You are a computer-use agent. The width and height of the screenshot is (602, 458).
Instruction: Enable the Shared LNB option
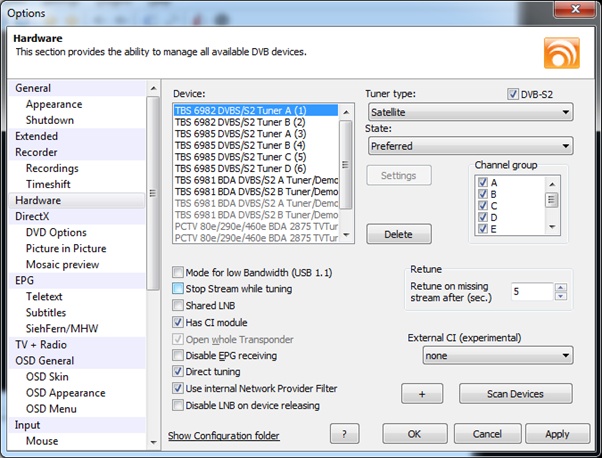[178, 306]
